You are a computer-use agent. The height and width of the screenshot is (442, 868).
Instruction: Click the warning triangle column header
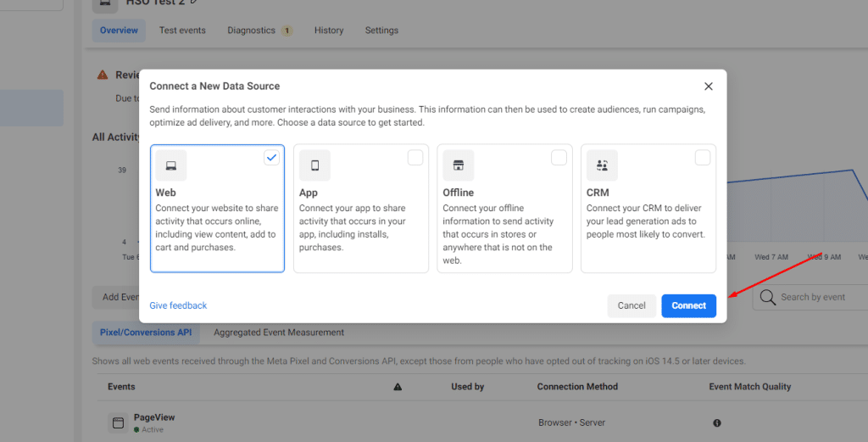pyautogui.click(x=398, y=387)
